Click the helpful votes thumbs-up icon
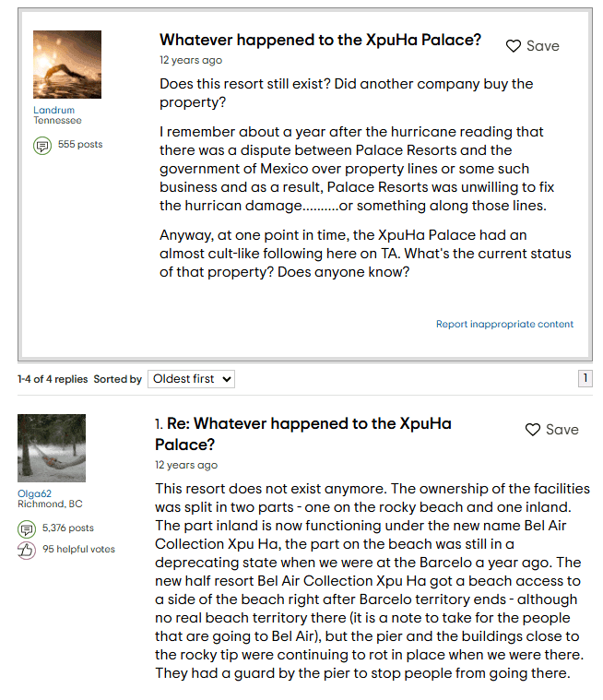 tap(26, 550)
